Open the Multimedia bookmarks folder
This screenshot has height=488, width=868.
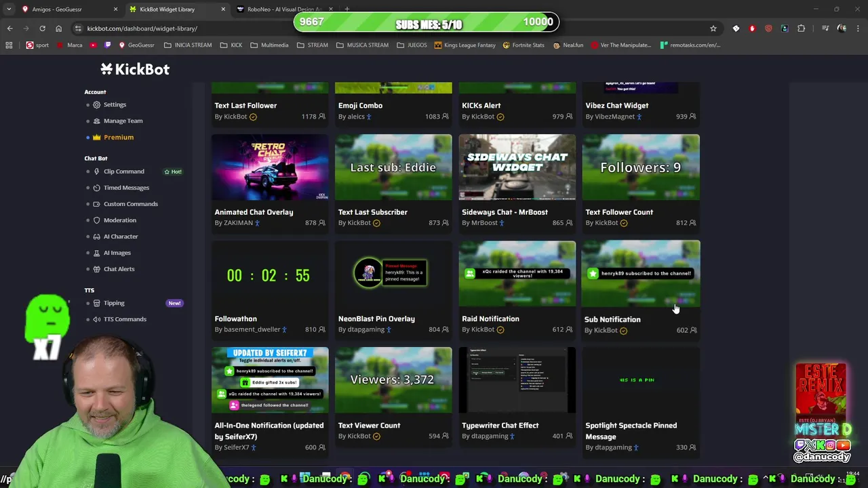[269, 45]
